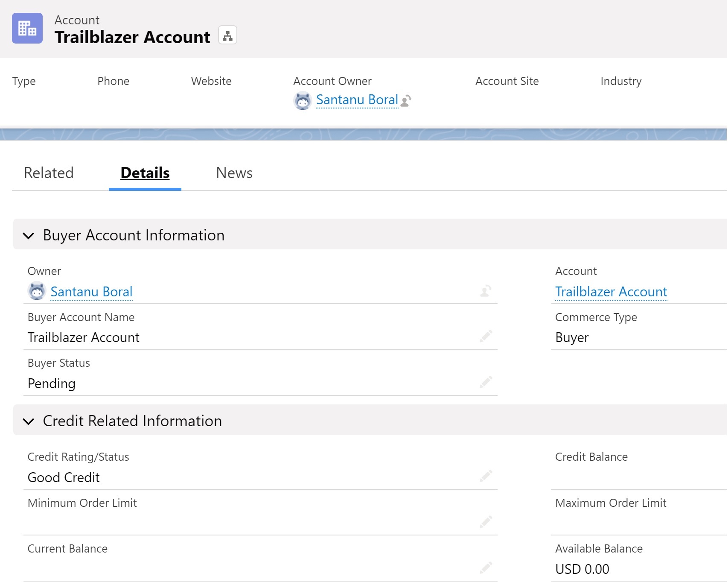This screenshot has width=728, height=582.
Task: Click the Buyer Status value showing Pending
Action: 51,383
